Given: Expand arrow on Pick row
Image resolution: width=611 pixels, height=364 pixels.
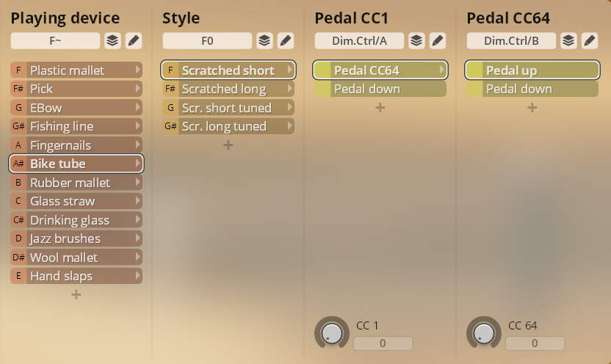Looking at the screenshot, I should [x=137, y=89].
